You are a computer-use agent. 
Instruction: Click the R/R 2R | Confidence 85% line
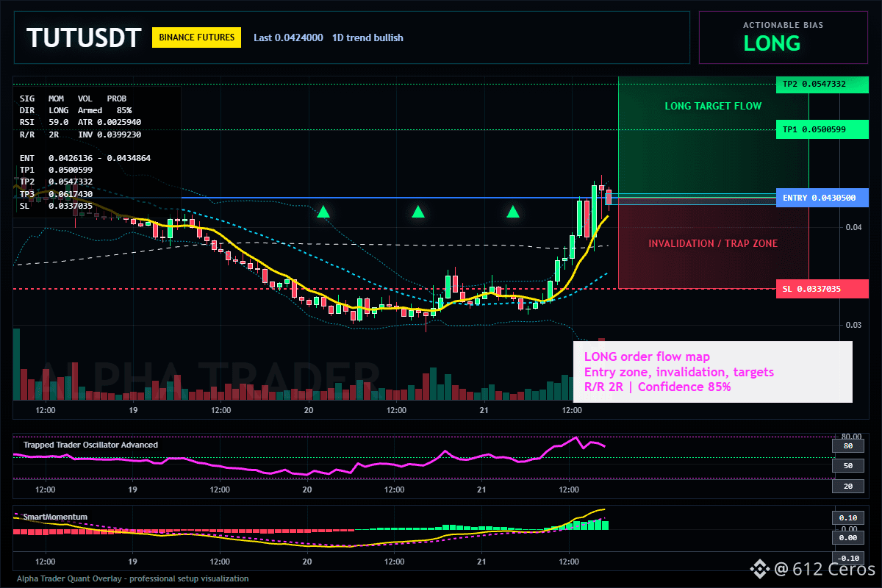point(658,387)
